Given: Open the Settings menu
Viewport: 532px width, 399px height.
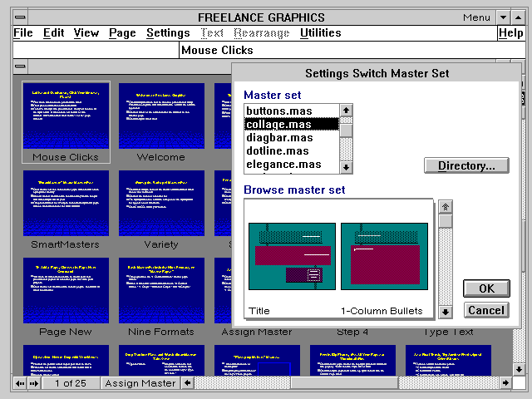Looking at the screenshot, I should (168, 33).
